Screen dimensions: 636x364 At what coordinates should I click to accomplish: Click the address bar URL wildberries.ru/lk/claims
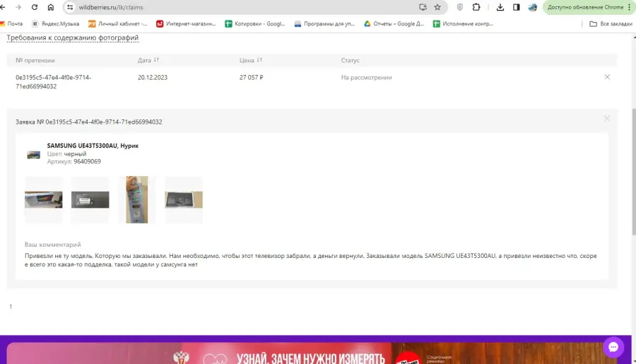(111, 7)
